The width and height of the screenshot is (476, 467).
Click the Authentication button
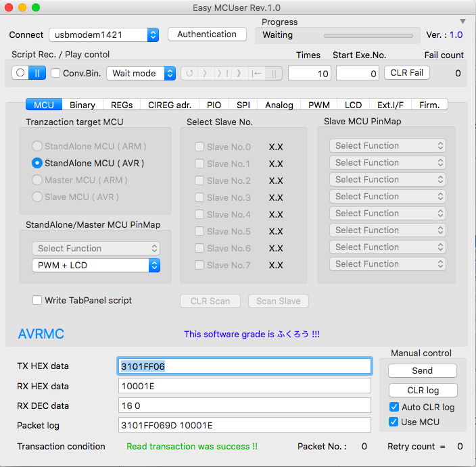coord(207,34)
